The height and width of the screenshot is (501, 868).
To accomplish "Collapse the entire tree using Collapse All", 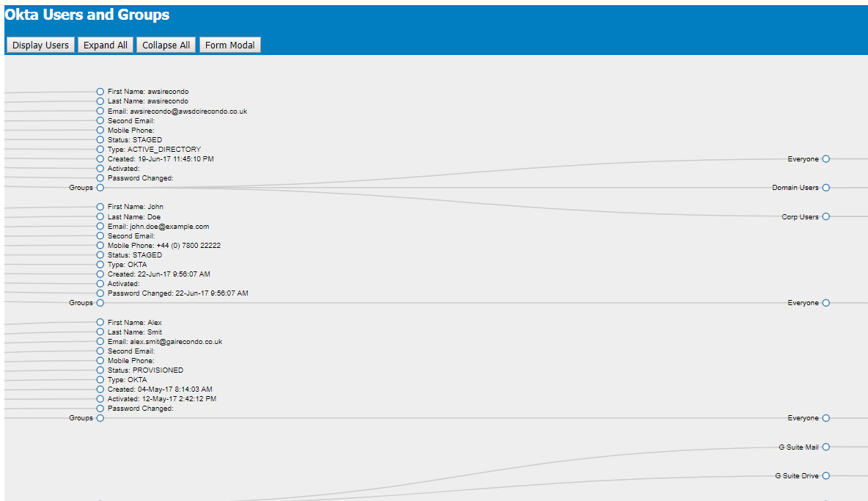I will tap(166, 44).
